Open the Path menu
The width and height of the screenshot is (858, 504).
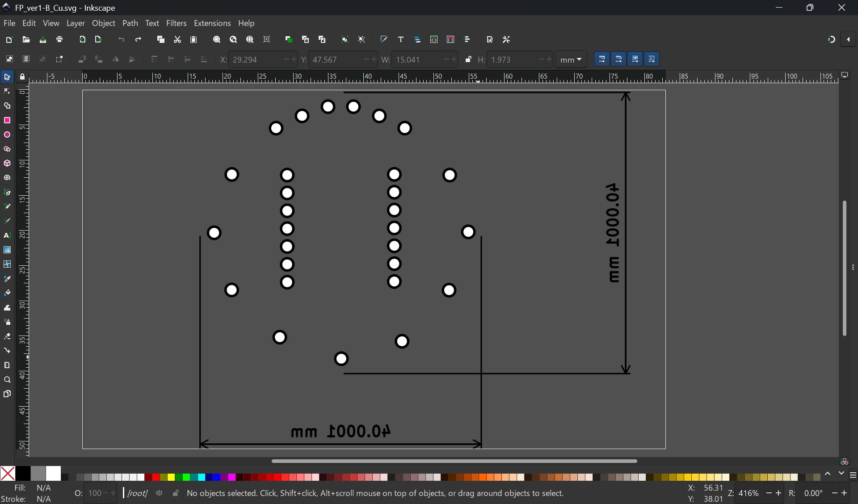point(130,23)
